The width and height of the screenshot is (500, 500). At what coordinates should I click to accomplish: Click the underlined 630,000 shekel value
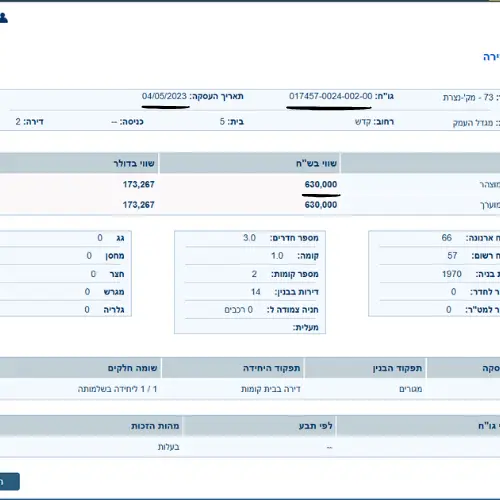point(321,184)
